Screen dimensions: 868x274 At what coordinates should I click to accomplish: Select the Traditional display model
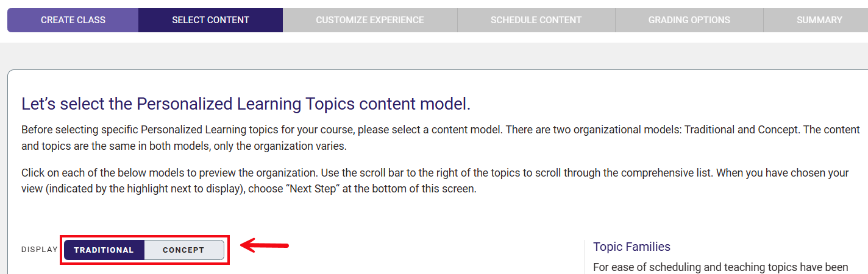click(104, 250)
